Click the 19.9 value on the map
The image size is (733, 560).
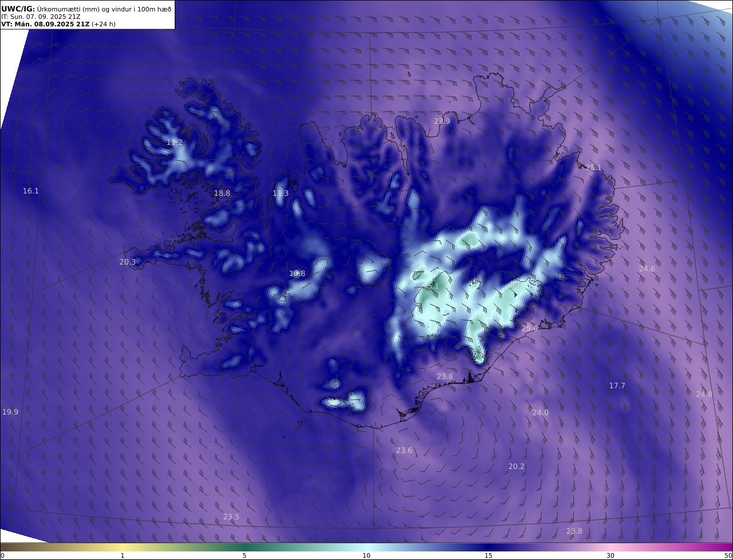click(10, 412)
